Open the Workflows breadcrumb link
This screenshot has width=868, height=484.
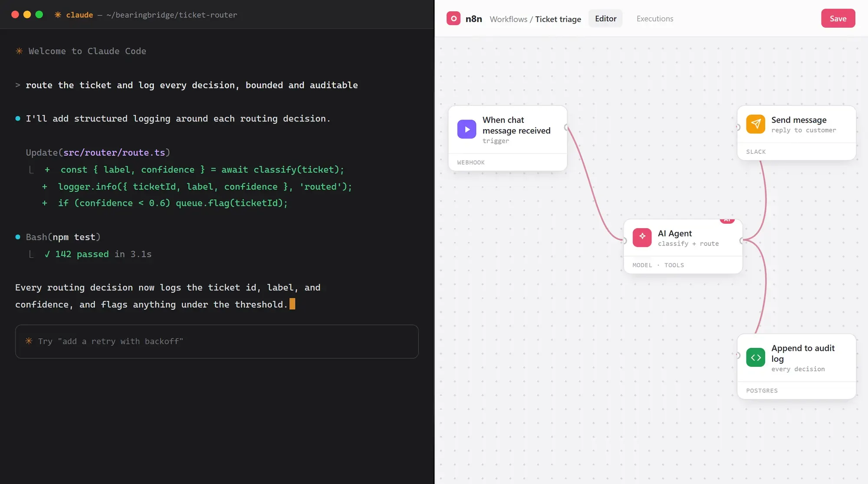[x=508, y=19]
